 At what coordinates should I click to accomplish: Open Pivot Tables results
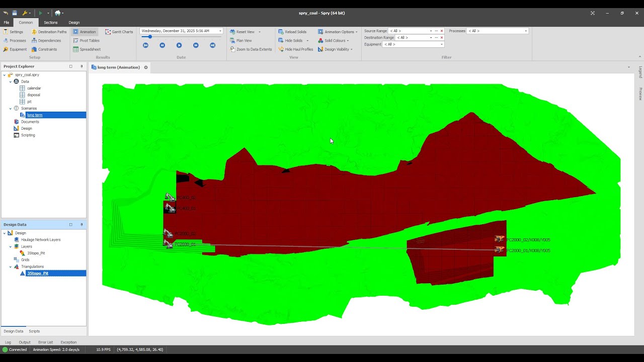[x=87, y=41]
